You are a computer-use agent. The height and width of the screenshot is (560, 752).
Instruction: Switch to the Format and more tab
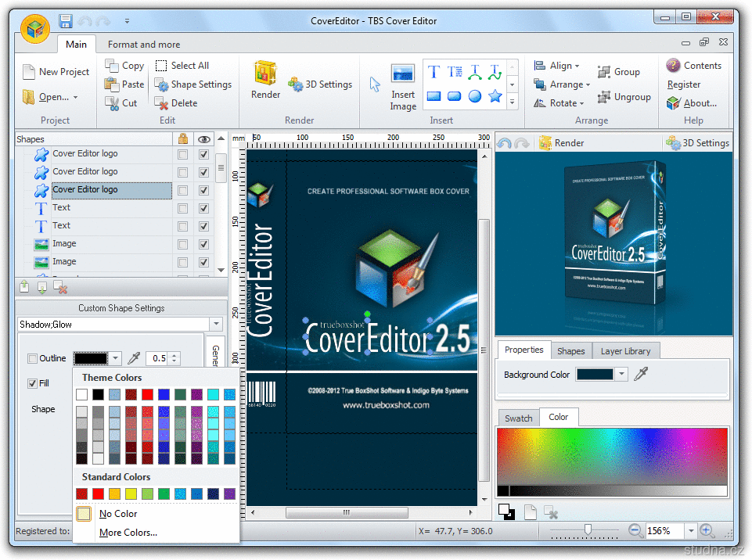[x=144, y=45]
